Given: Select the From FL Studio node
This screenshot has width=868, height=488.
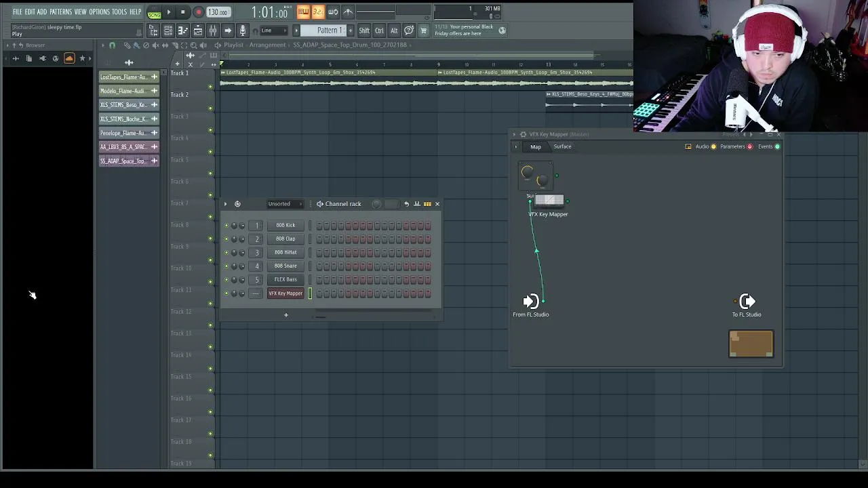Looking at the screenshot, I should tap(531, 306).
